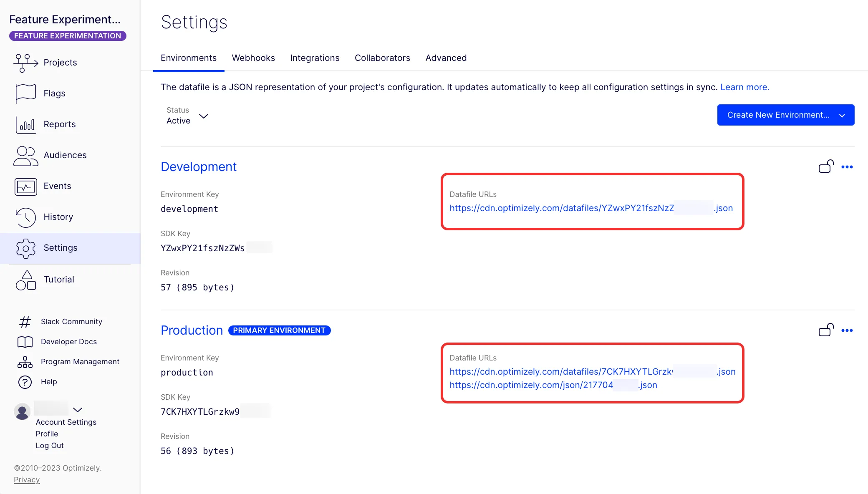Switch to the Webhooks tab

pos(253,58)
